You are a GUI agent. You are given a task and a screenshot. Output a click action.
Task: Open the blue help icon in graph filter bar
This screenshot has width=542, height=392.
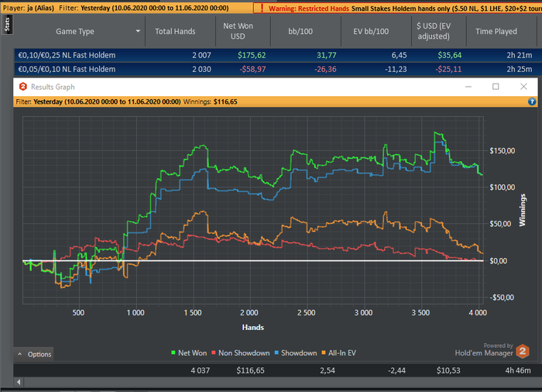tap(532, 101)
